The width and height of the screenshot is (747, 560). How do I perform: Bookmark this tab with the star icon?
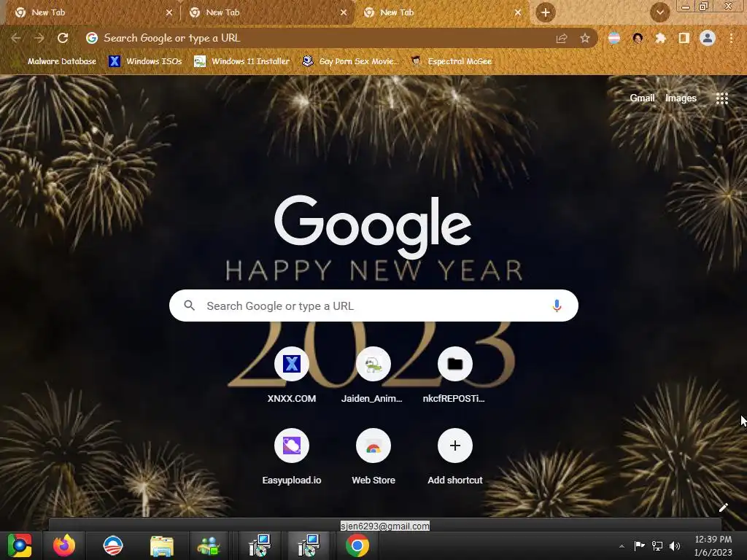(584, 38)
